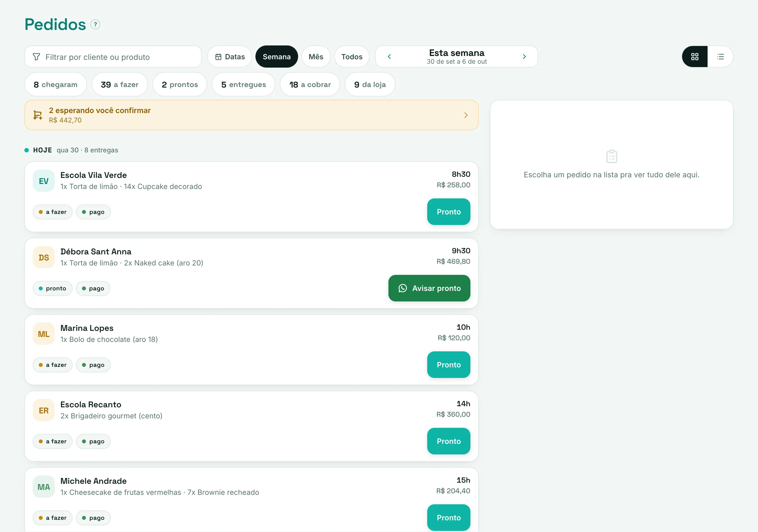Screen dimensions: 758x532
Task: Select the Semana tab
Action: (277, 57)
